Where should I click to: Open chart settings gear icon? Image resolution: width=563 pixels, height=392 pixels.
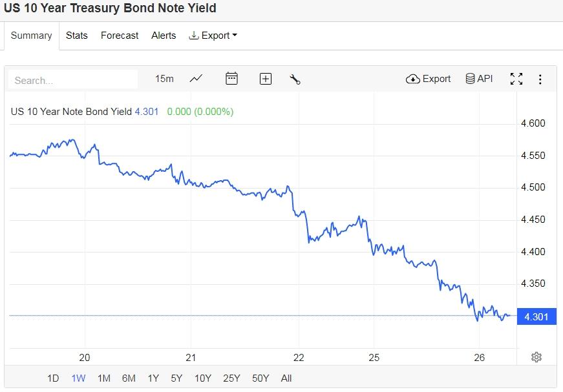[x=536, y=357]
